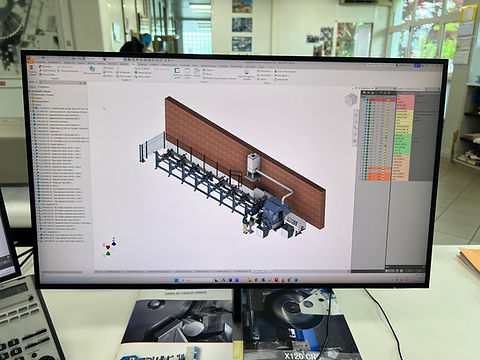
Task: Click the large blue globe-style ribbon icon
Action: (x=92, y=68)
